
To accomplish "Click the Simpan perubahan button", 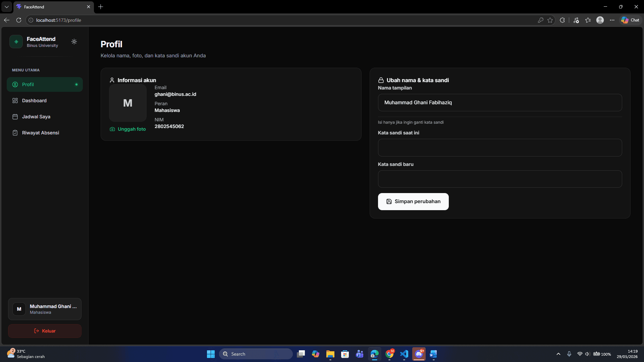I will [413, 201].
